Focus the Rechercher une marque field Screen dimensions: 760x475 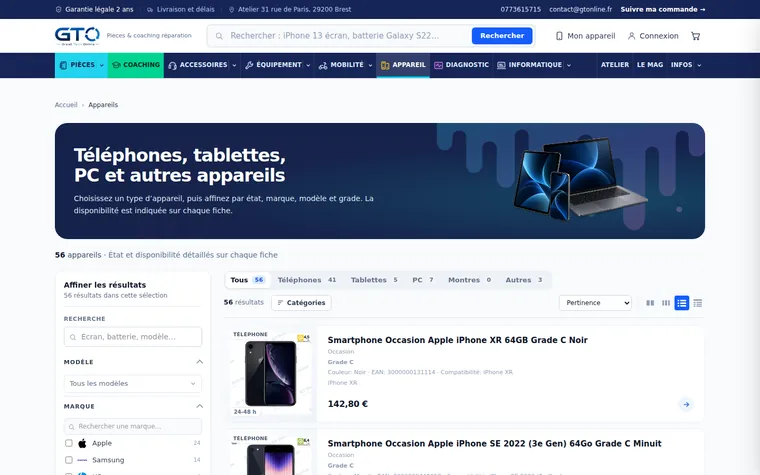(x=133, y=427)
